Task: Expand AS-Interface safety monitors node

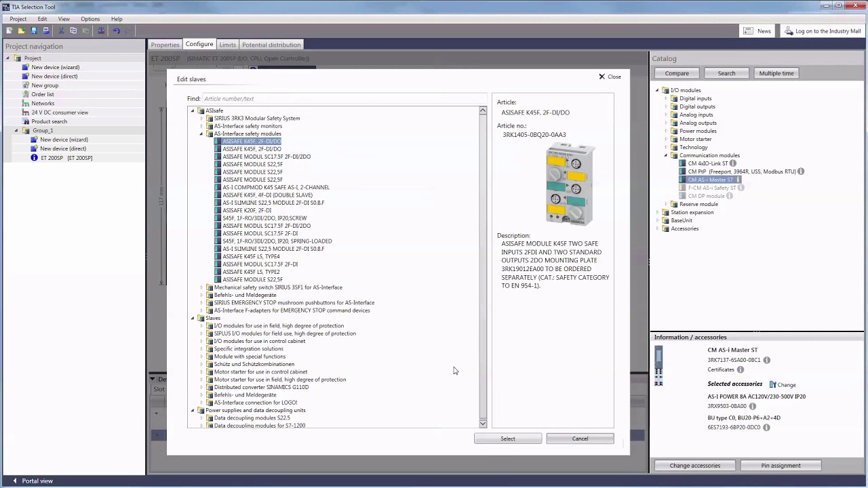Action: 201,126
